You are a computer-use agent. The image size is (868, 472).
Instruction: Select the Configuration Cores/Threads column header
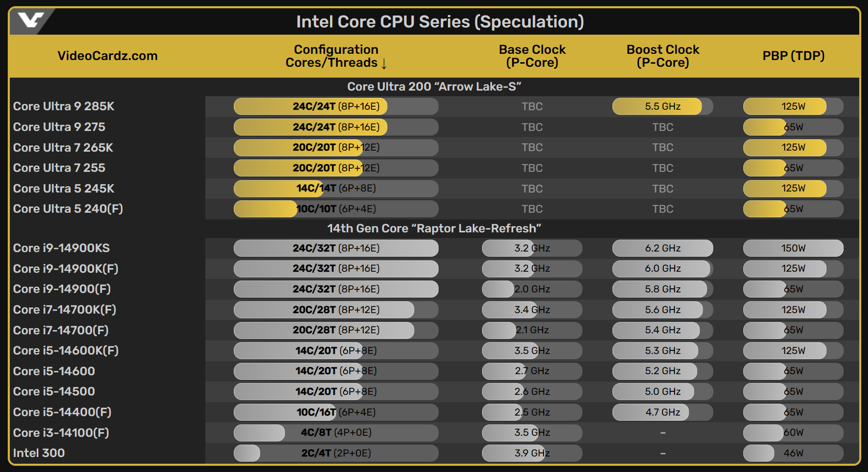336,56
